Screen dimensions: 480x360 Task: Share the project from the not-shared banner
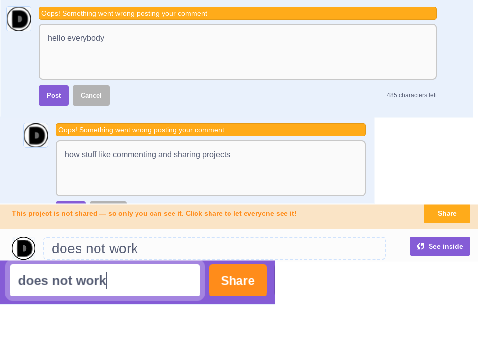tap(447, 214)
